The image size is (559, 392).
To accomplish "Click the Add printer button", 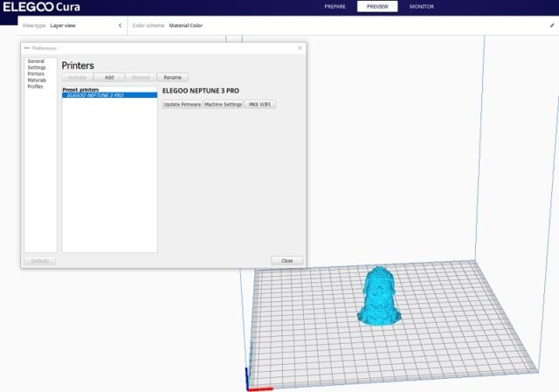I will click(109, 78).
